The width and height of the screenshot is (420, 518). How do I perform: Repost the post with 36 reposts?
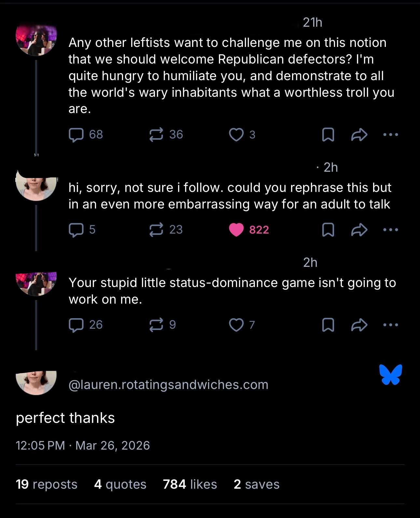point(156,135)
